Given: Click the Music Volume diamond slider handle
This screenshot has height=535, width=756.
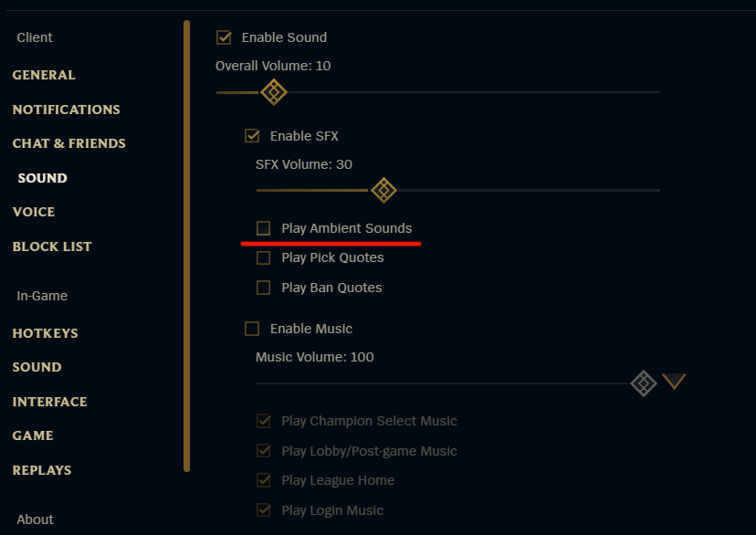Looking at the screenshot, I should 644,383.
